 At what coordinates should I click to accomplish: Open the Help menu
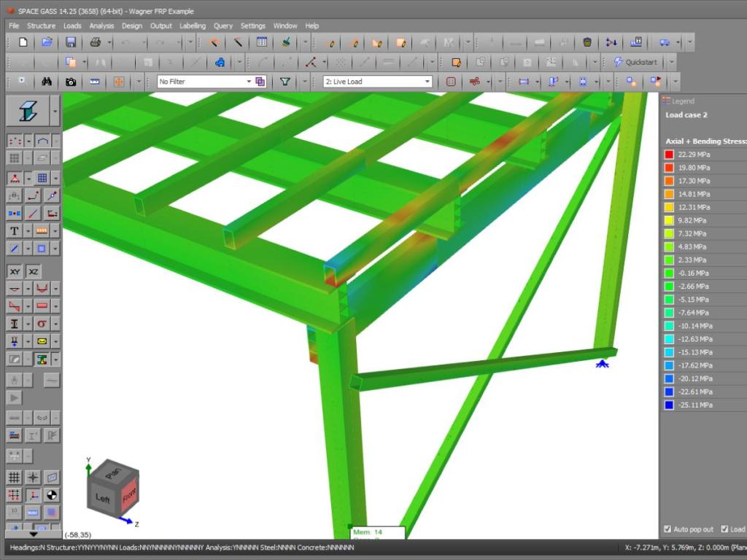pos(312,26)
